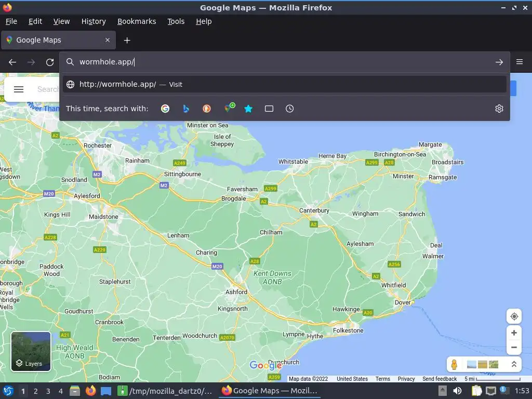Click Ramsgate label on the map
Image resolution: width=532 pixels, height=399 pixels.
443,177
